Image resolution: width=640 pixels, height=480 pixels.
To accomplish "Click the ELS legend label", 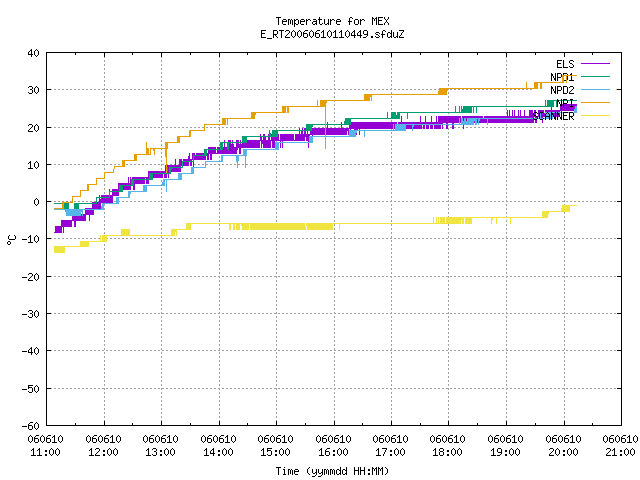I will tap(565, 64).
